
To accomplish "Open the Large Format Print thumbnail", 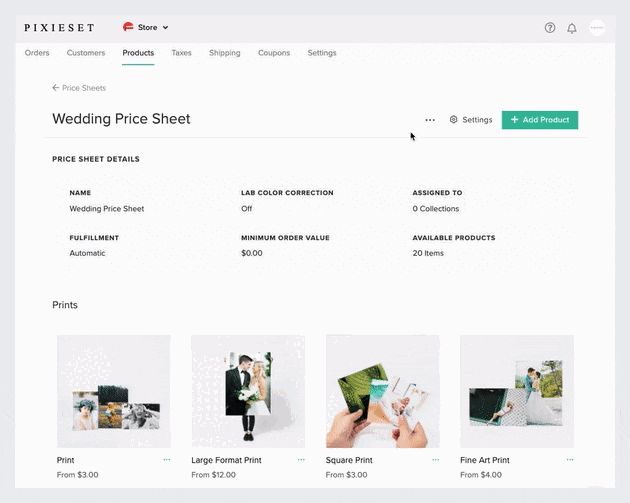I will [248, 391].
